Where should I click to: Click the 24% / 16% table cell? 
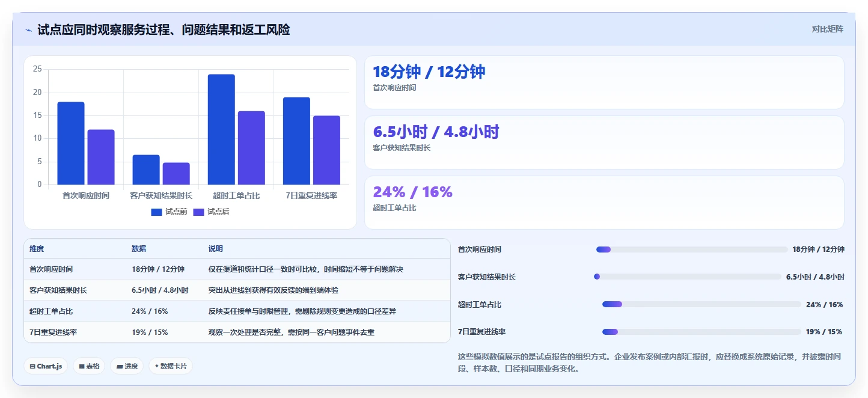pos(150,311)
